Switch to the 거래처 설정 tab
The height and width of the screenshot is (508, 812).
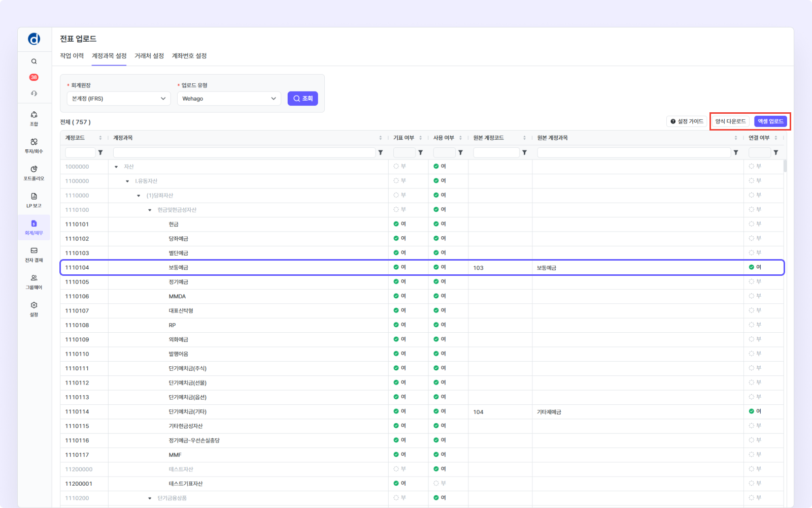click(x=149, y=56)
